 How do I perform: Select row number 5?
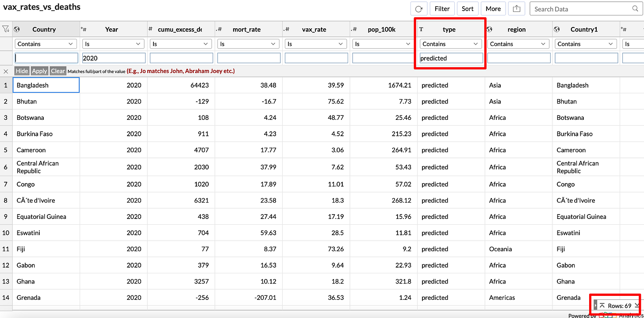(x=6, y=150)
